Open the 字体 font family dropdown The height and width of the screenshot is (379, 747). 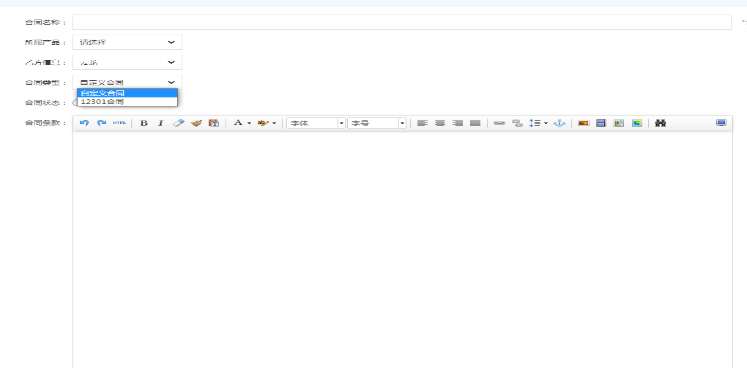tap(316, 123)
